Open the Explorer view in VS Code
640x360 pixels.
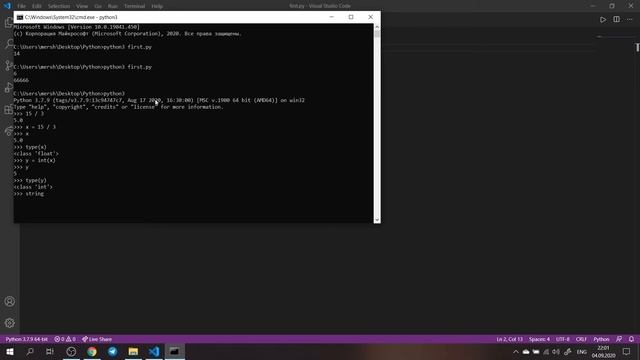click(x=9, y=22)
